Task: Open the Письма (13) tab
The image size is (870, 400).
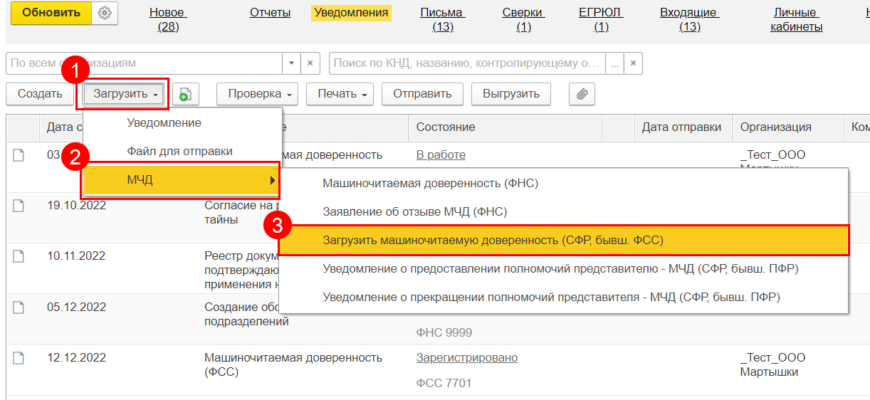Action: coord(442,20)
